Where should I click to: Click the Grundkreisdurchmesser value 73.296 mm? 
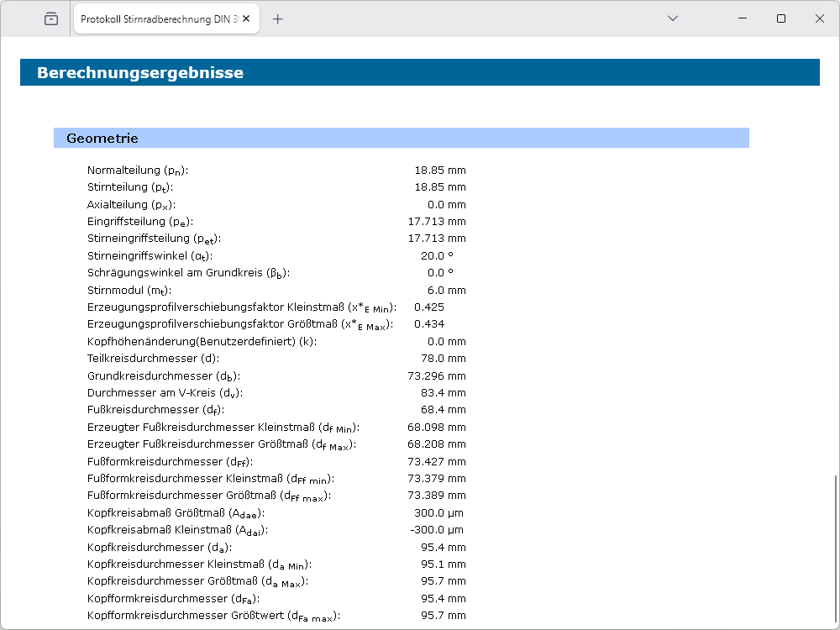436,375
